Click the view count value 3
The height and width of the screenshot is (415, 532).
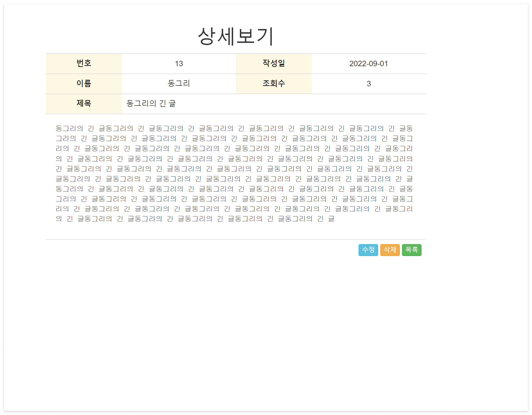[369, 84]
